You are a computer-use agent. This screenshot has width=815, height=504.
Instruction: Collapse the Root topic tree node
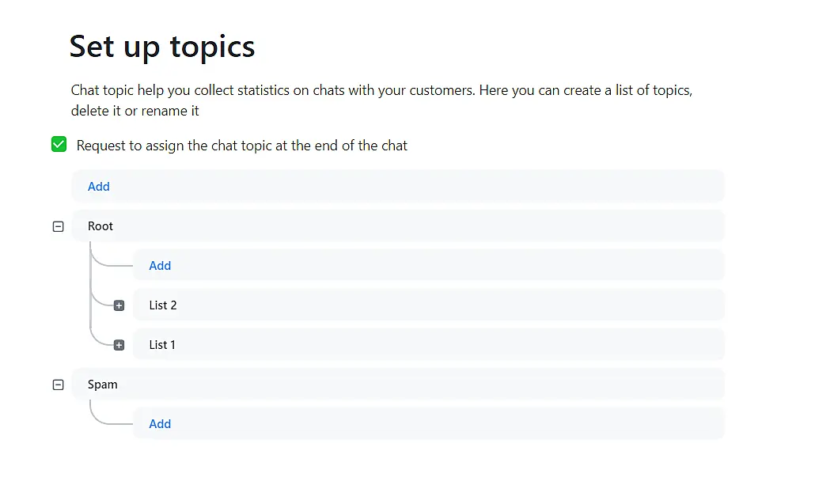58,226
